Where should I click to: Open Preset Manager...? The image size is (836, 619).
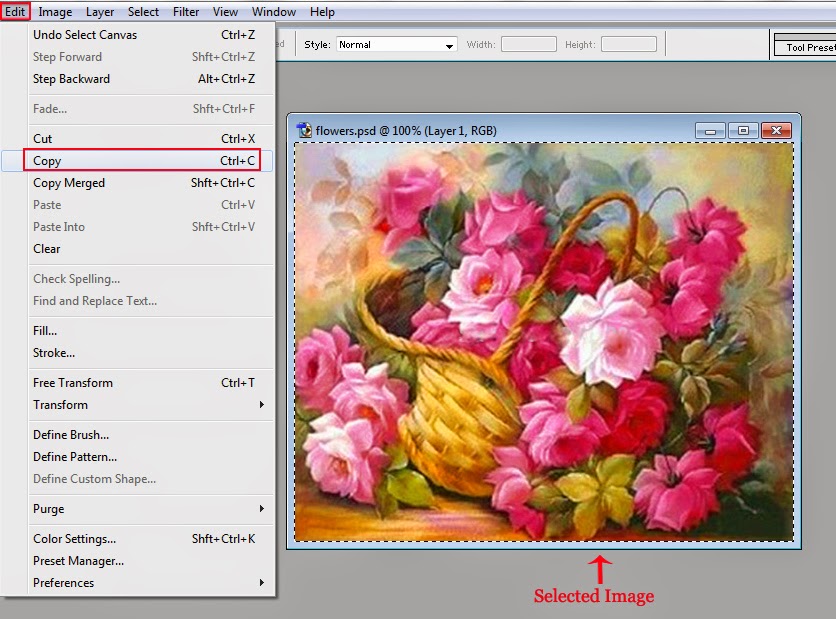click(143, 561)
